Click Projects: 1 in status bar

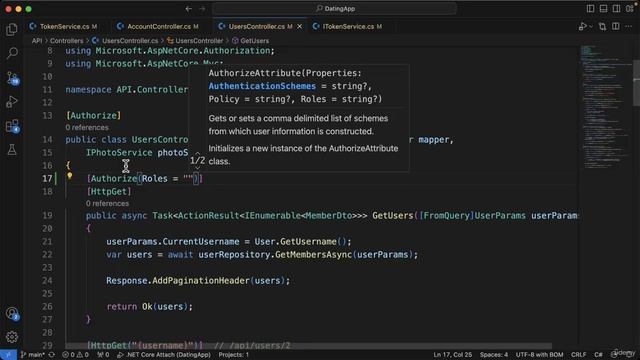pyautogui.click(x=233, y=355)
